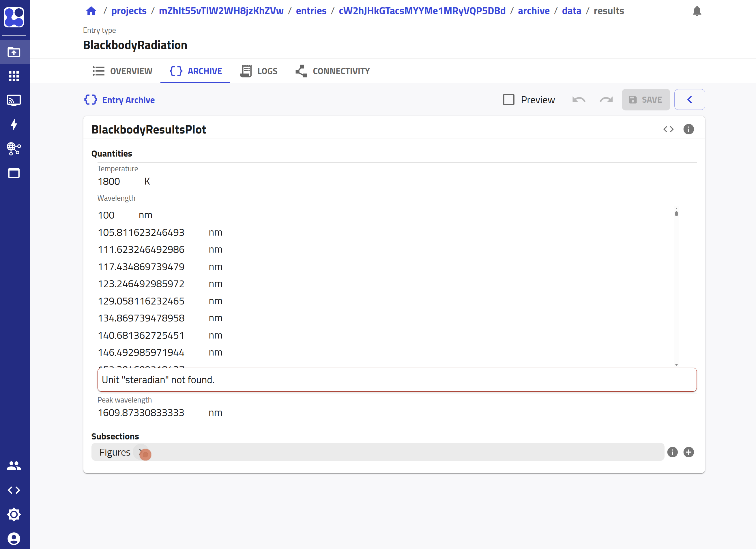
Task: Open the window panel sidebar icon
Action: [14, 173]
